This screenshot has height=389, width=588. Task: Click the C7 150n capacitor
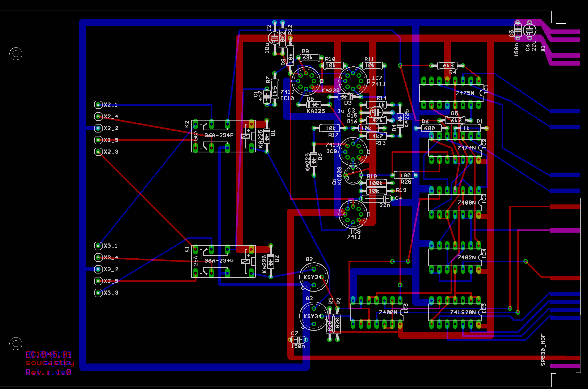pos(298,340)
